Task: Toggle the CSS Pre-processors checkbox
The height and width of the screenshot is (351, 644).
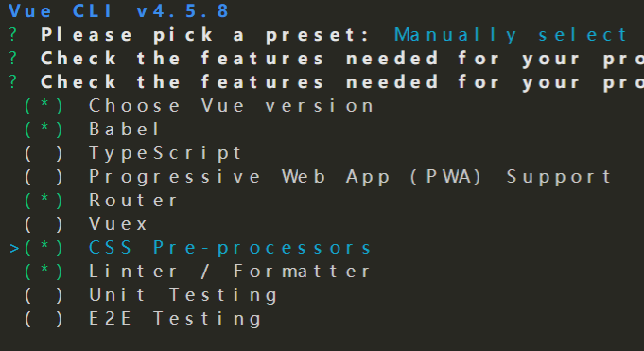Action: (44, 248)
